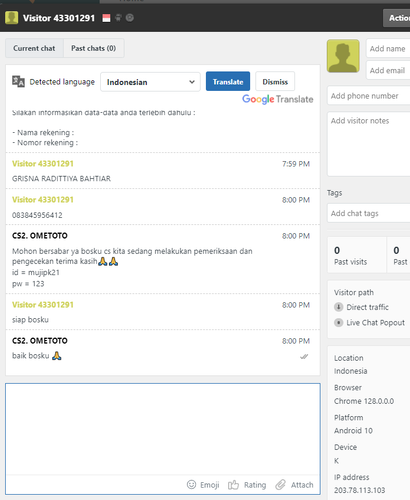This screenshot has height=500, width=410.
Task: Open the Actions menu button
Action: 397,18
